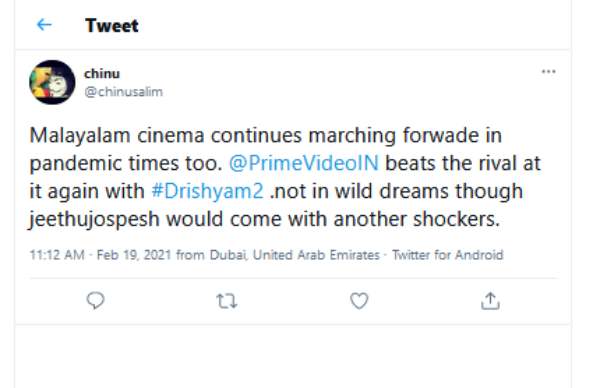Click the Feb 19, 2021 date
600x388 pixels.
[134, 255]
